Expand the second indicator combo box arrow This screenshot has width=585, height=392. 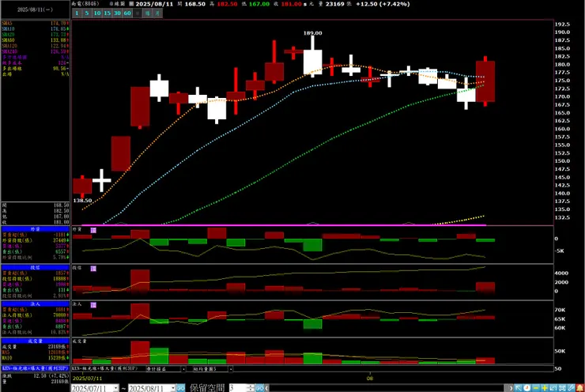183,369
